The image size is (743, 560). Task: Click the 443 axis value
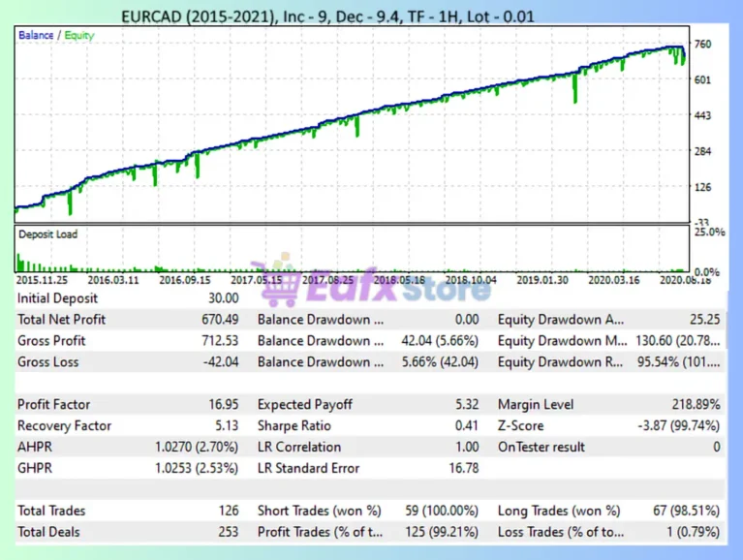702,115
